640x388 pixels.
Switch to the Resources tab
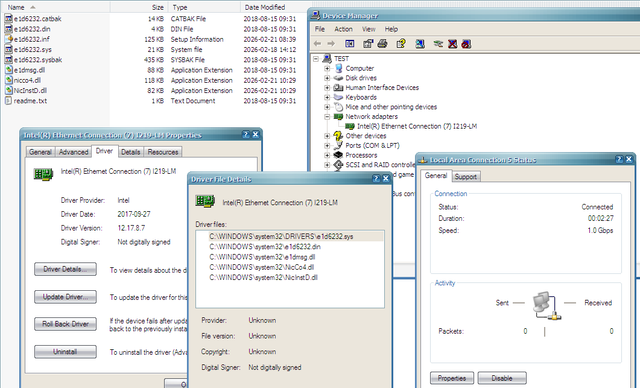(x=163, y=152)
